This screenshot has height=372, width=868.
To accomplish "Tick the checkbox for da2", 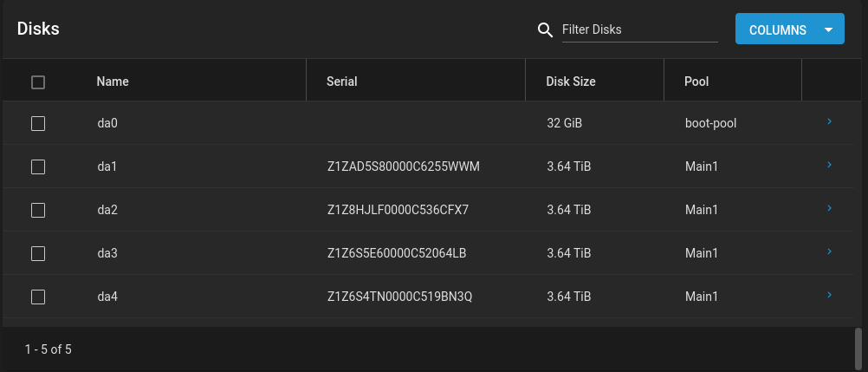I will tap(38, 210).
